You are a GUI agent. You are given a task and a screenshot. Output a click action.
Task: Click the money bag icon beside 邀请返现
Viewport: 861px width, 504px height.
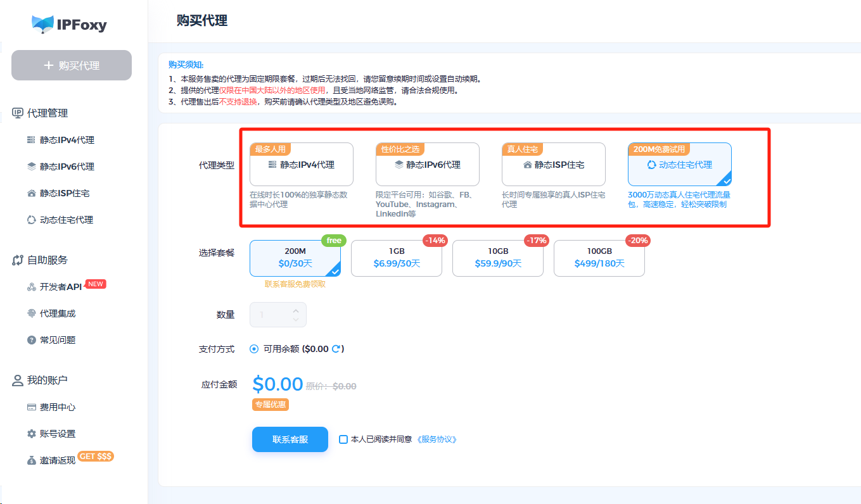coord(32,460)
